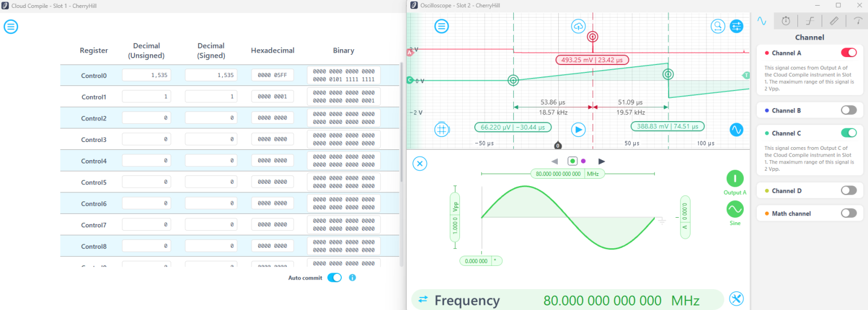Click the Auto commit info icon
This screenshot has width=868, height=310.
pyautogui.click(x=352, y=278)
